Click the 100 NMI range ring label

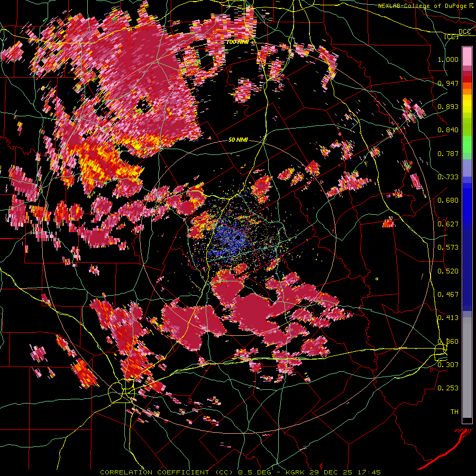click(237, 42)
